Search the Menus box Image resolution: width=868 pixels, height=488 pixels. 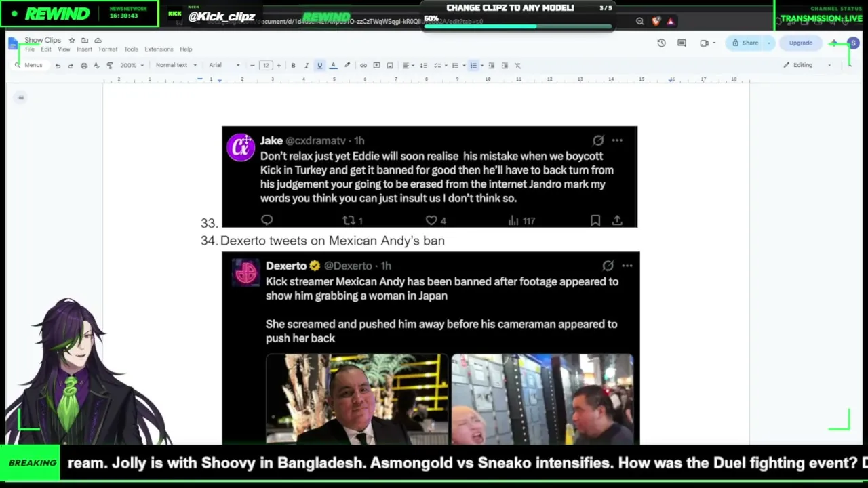click(29, 65)
